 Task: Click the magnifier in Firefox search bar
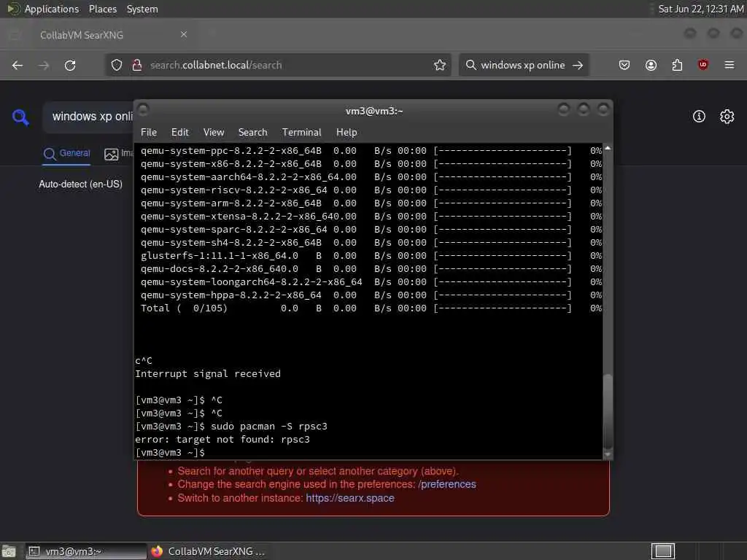tap(471, 65)
